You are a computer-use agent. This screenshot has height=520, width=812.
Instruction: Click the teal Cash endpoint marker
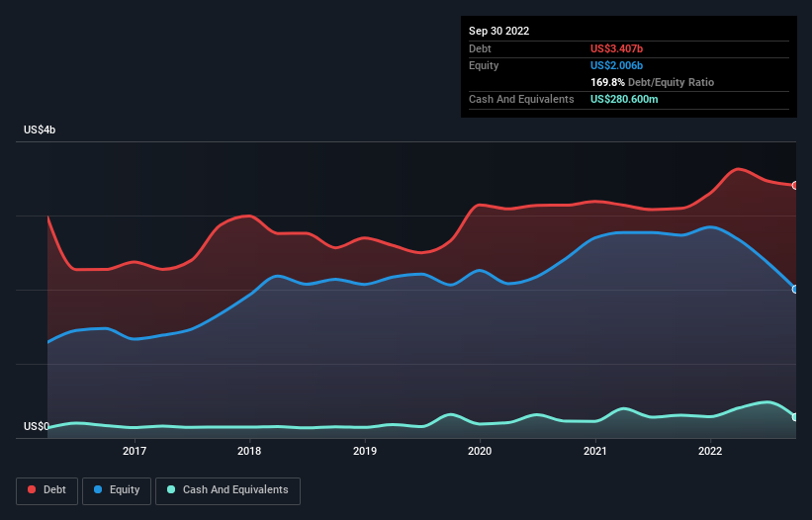pyautogui.click(x=795, y=417)
